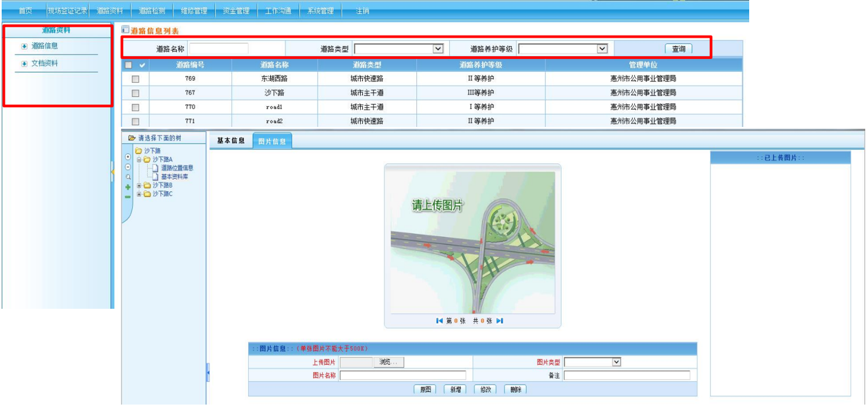Open the 道路类型 dropdown filter
Image resolution: width=868 pixels, height=409 pixels.
(398, 49)
